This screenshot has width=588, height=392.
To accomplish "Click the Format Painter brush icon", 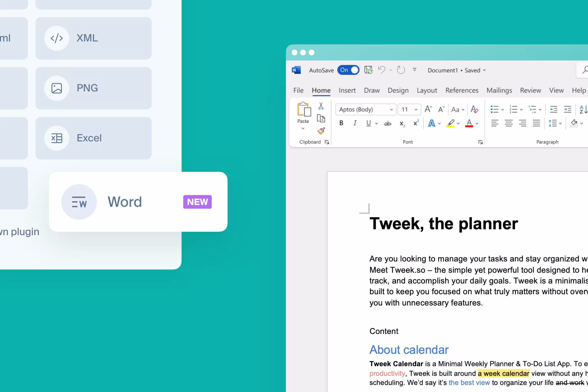I will pos(321,131).
